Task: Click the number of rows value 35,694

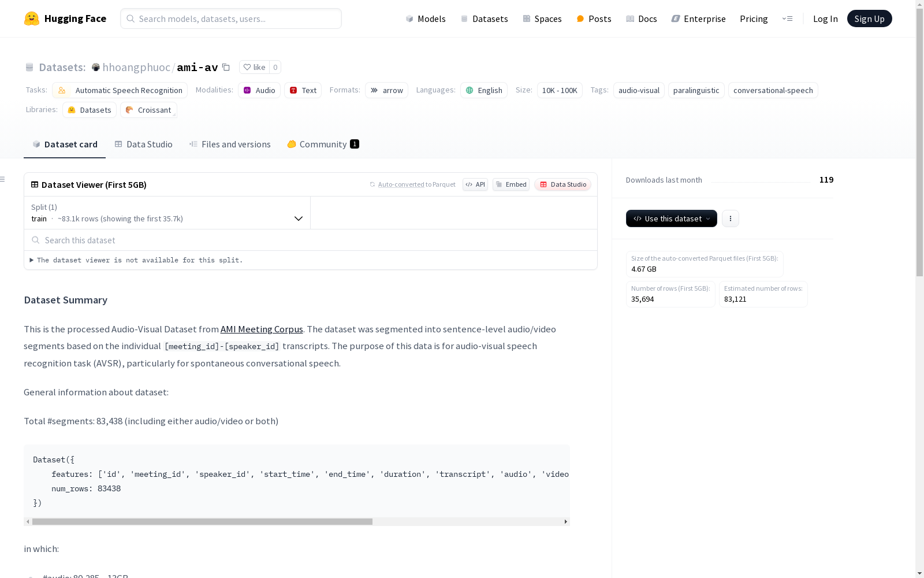Action: pos(643,299)
